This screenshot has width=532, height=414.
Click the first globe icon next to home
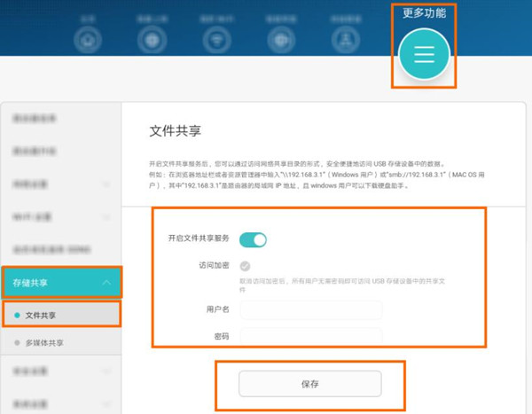coord(152,40)
